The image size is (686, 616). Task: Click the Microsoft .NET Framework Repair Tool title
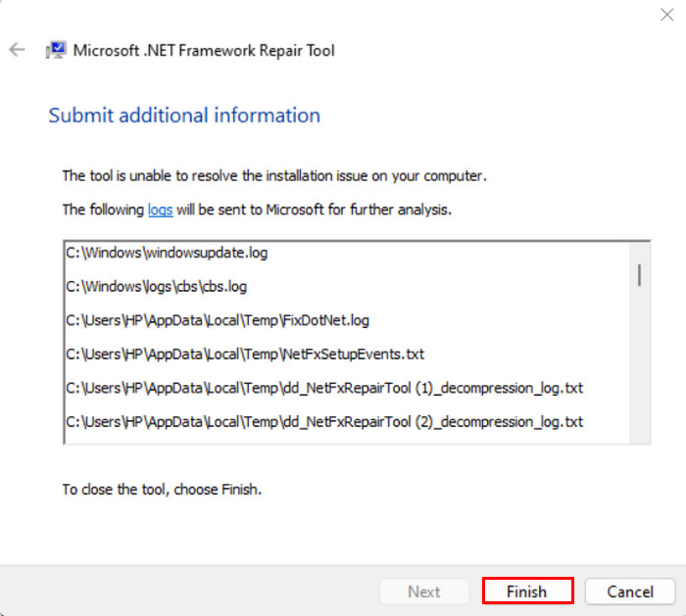204,50
